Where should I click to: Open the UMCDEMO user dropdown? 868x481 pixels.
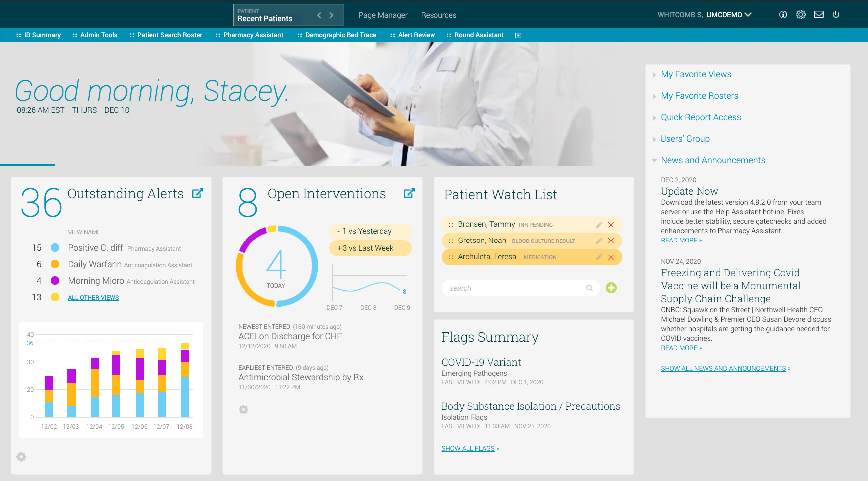tap(729, 15)
